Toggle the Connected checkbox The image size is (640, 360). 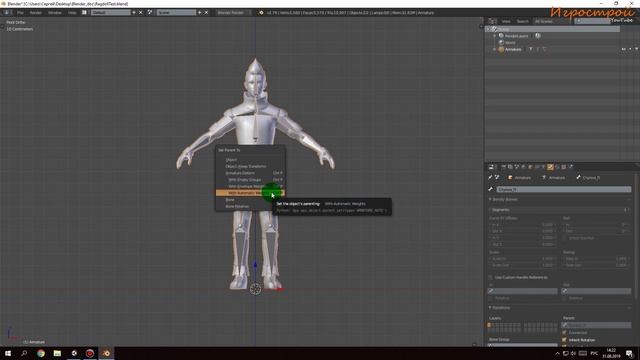coord(564,333)
